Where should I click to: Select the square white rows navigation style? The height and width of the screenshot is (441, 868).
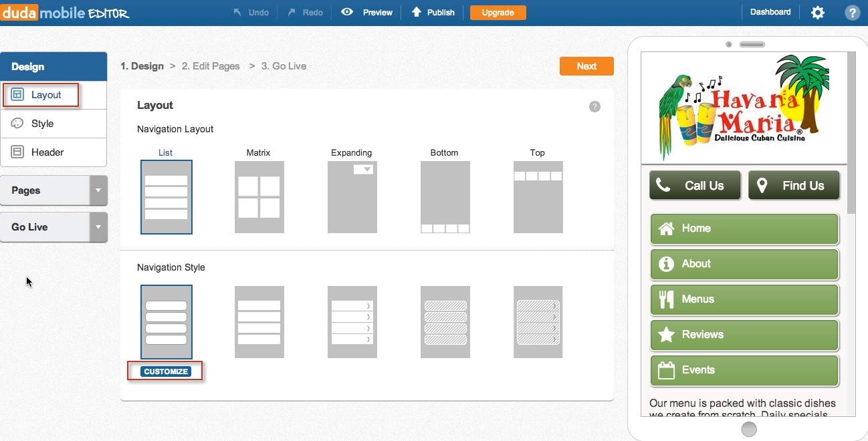[x=259, y=322]
